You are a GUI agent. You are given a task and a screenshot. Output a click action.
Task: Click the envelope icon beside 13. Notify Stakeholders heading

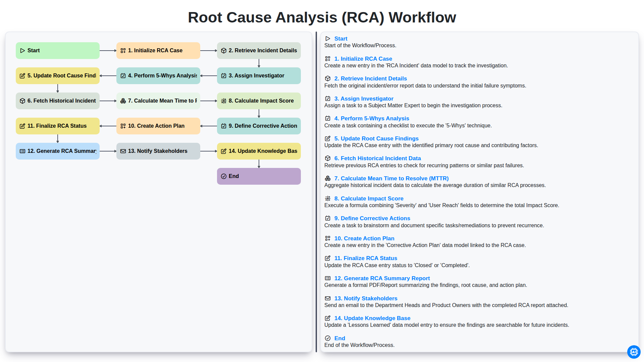click(x=328, y=298)
